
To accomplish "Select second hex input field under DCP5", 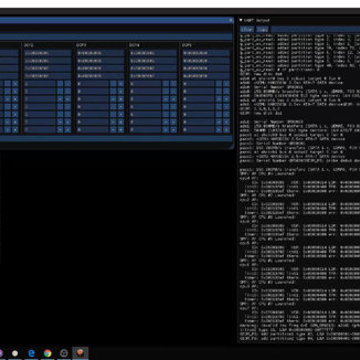I will [206, 61].
